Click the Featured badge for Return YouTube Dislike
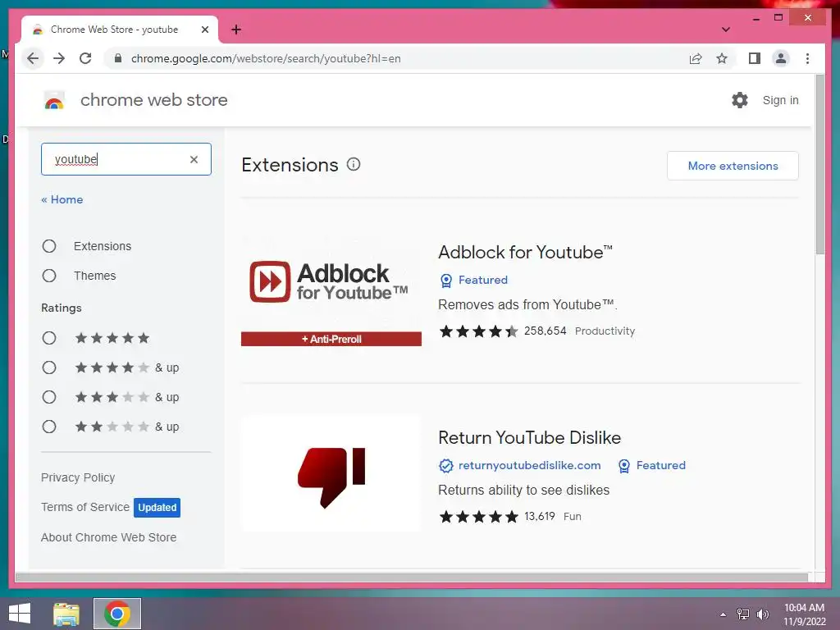Image resolution: width=840 pixels, height=630 pixels. coord(651,466)
